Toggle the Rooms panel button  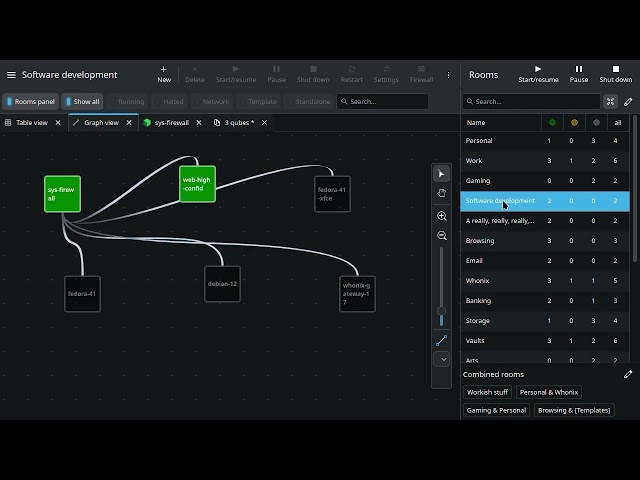pyautogui.click(x=31, y=102)
